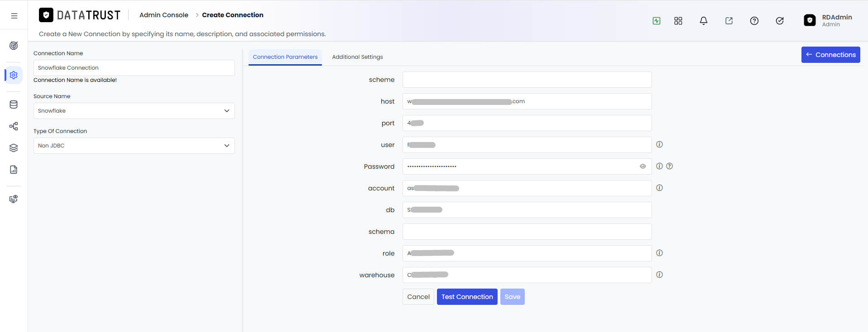The image size is (868, 332).
Task: Click the Save button
Action: [513, 297]
